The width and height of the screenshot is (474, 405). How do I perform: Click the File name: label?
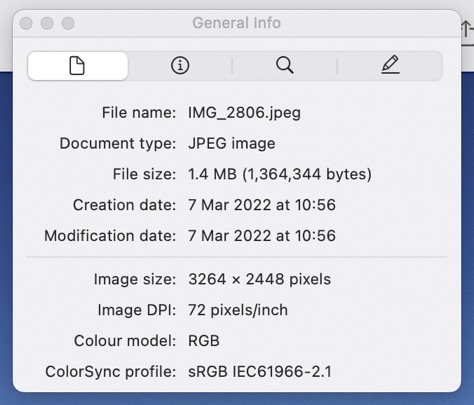click(x=139, y=113)
